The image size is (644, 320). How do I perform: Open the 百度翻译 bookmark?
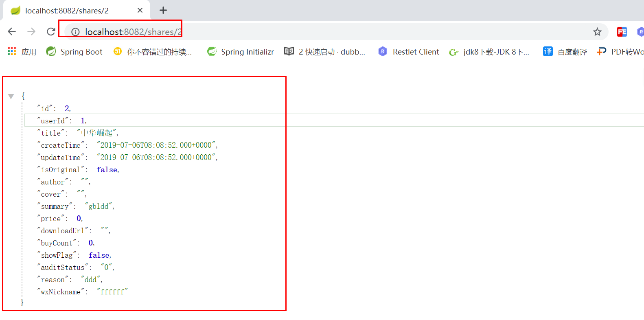pyautogui.click(x=565, y=52)
